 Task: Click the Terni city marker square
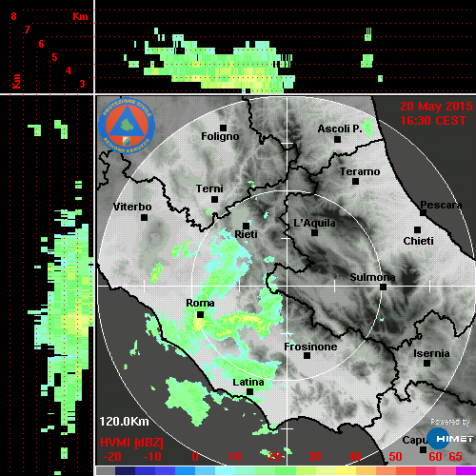(x=214, y=200)
